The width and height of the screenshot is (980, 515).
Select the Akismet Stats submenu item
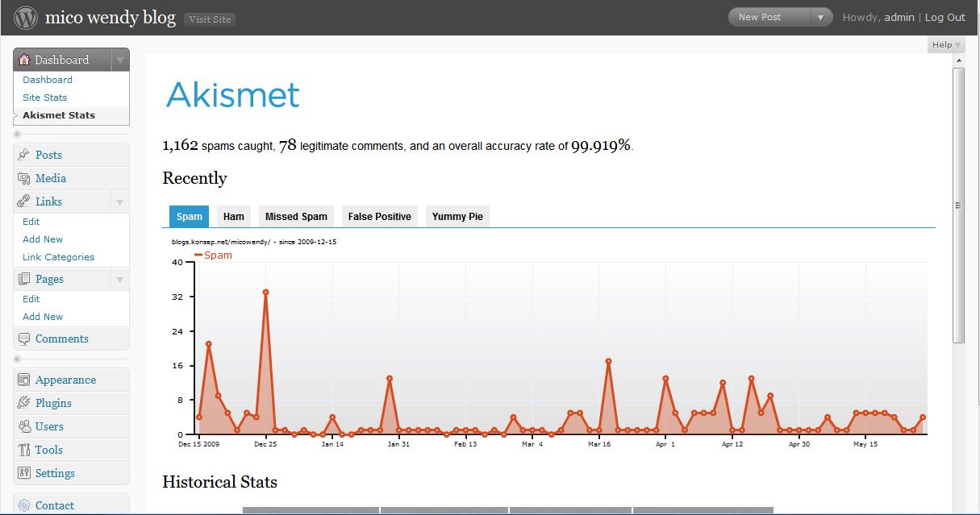click(x=59, y=115)
